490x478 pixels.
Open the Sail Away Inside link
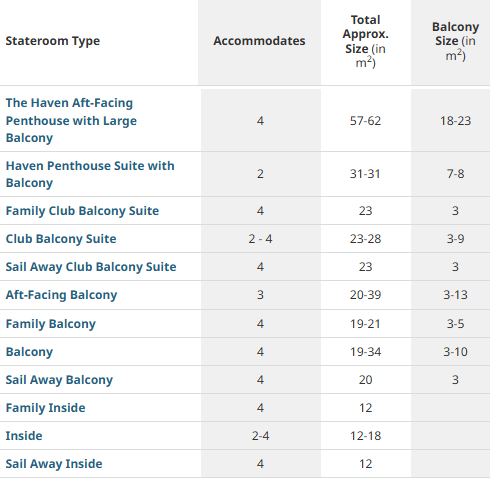(x=54, y=464)
